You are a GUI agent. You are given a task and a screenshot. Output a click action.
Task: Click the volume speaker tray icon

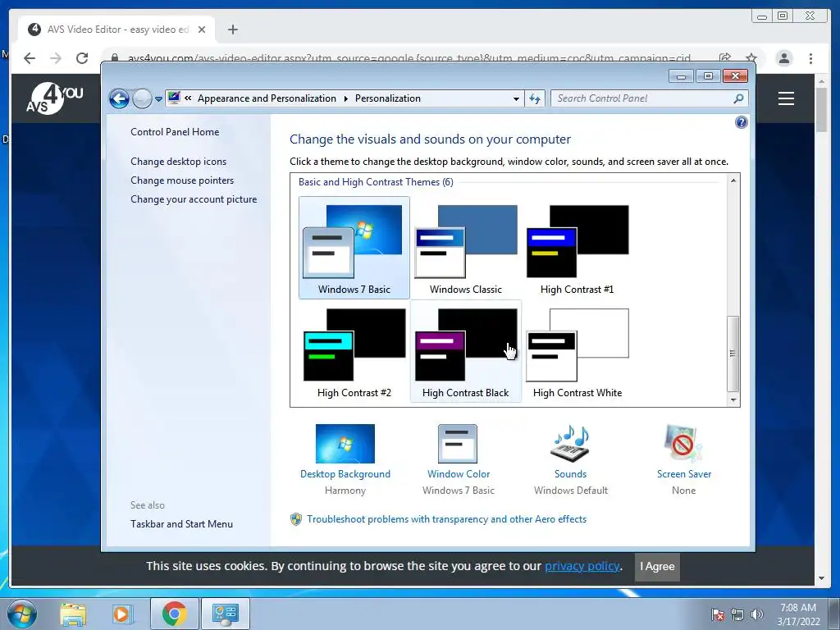click(x=756, y=614)
